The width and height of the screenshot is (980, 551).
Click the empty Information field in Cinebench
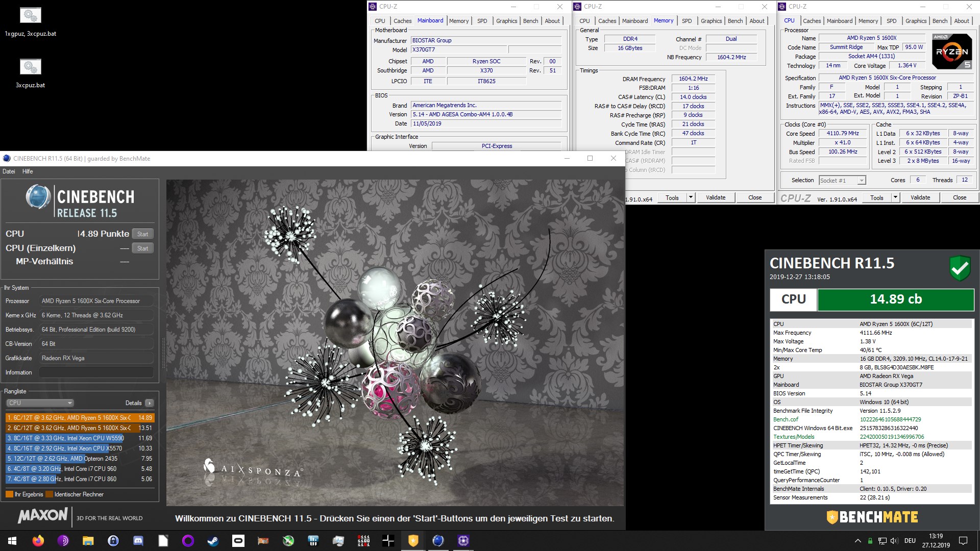96,372
